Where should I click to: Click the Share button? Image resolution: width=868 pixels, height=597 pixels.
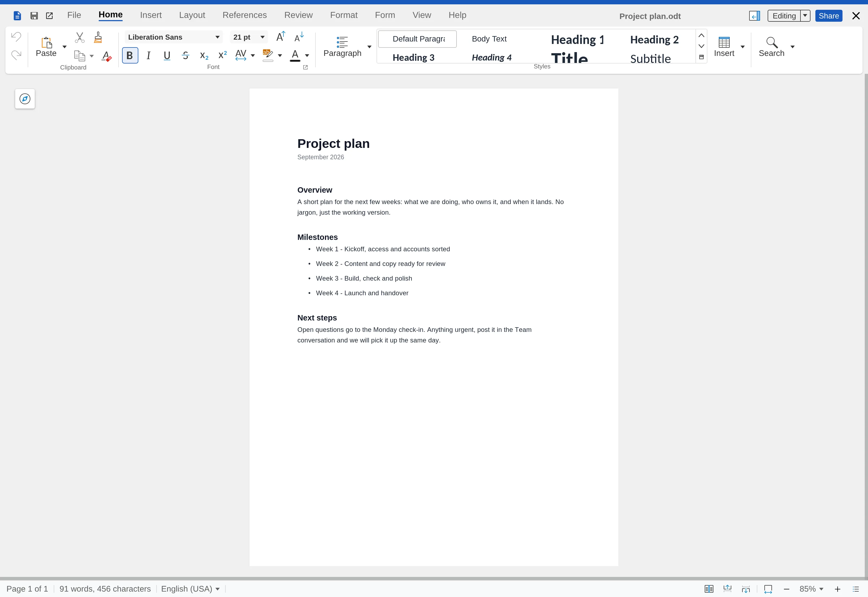pos(828,16)
